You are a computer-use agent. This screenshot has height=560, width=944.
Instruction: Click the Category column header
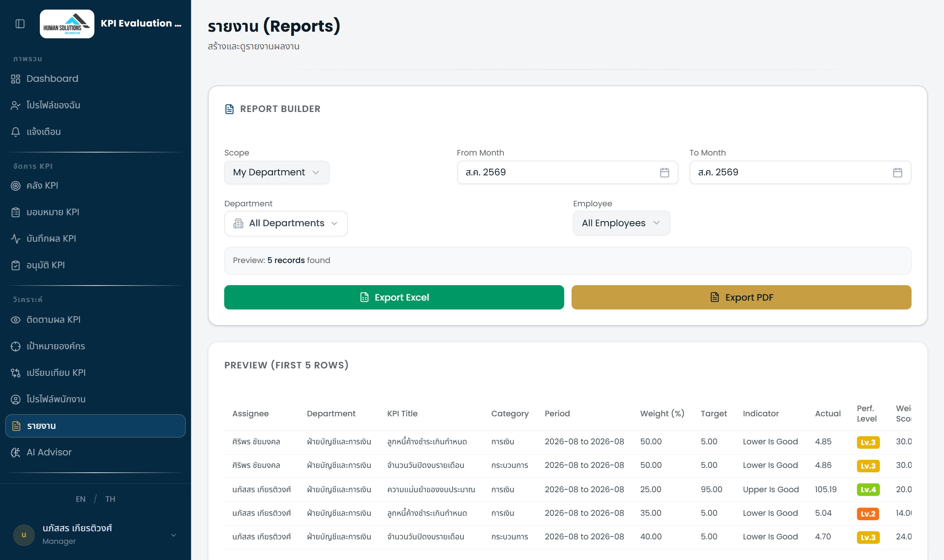(510, 414)
